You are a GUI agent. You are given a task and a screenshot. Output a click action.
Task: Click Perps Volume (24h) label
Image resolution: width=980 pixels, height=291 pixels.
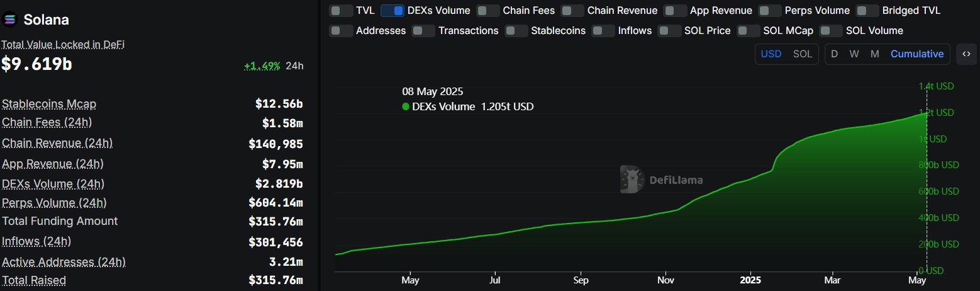coord(54,203)
